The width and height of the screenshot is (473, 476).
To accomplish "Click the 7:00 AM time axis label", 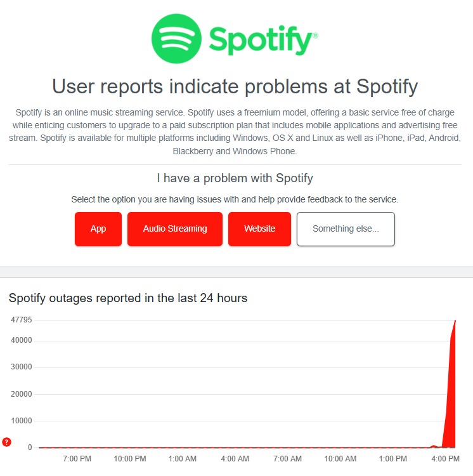I will 287,459.
